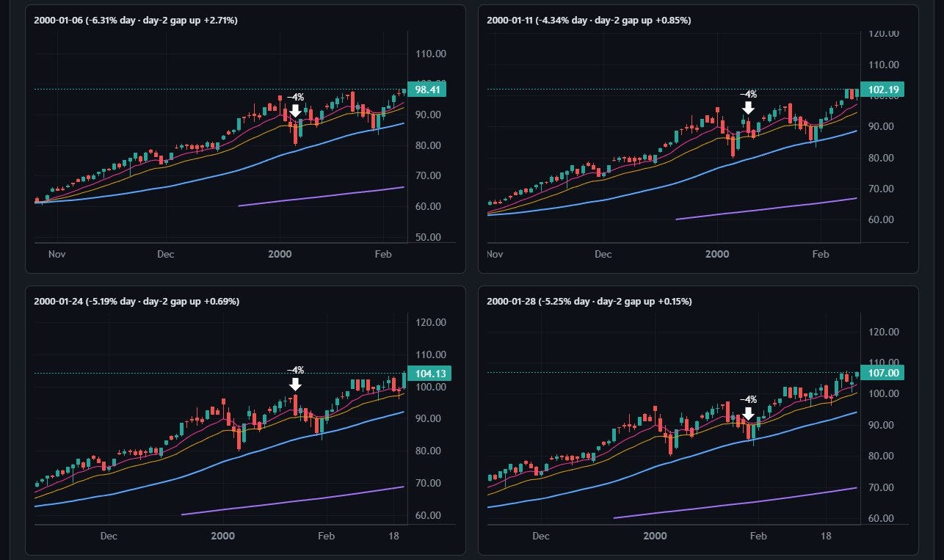
Task: Click the 100.00 price label in the 2000-01-28 chart
Action: [x=883, y=393]
